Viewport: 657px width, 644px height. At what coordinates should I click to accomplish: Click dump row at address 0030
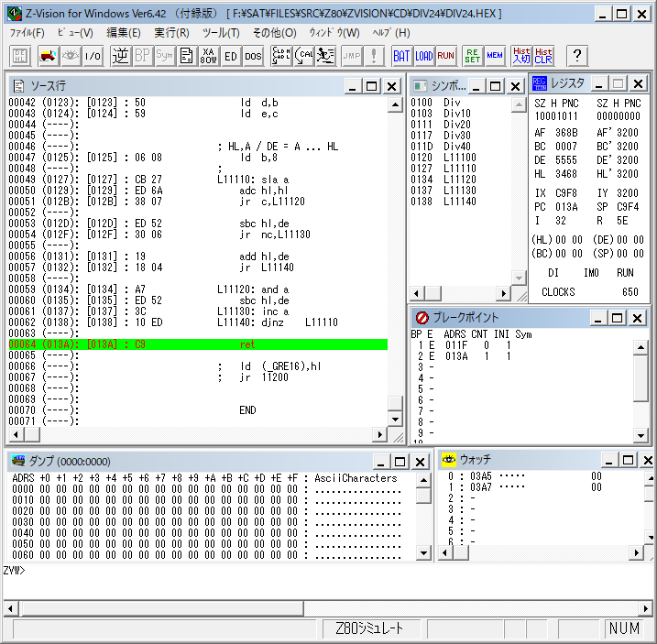206,522
